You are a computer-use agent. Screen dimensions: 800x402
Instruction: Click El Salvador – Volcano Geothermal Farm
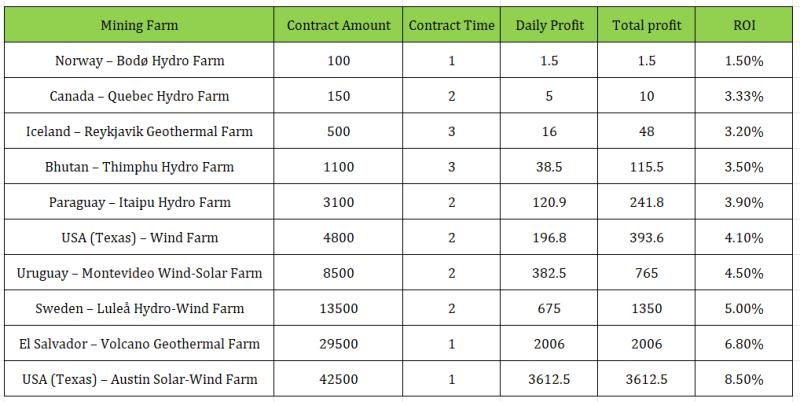(139, 344)
